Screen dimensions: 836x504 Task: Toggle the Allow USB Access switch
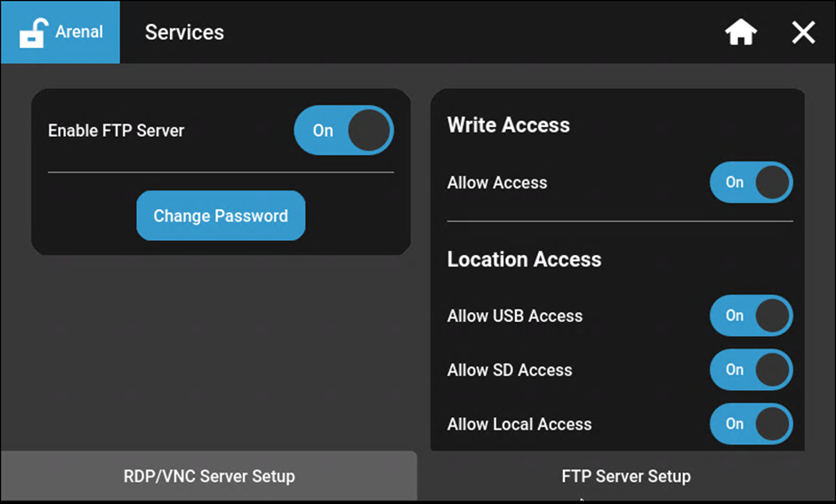coord(751,316)
